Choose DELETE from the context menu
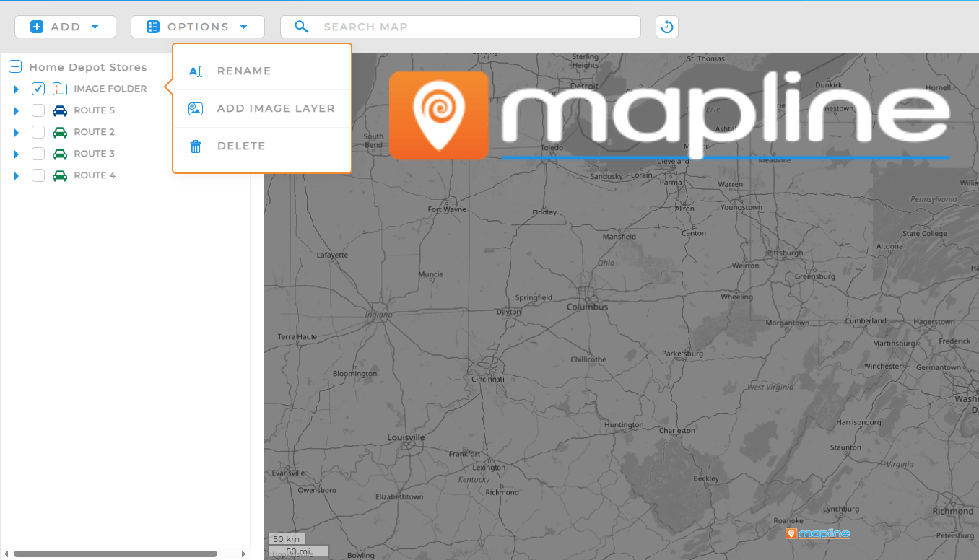This screenshot has height=560, width=979. [x=262, y=146]
